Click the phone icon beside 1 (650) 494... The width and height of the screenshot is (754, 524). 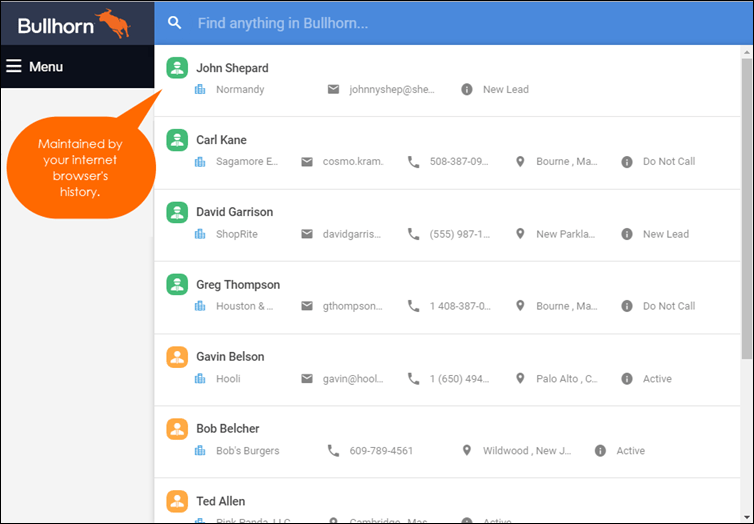(x=414, y=379)
